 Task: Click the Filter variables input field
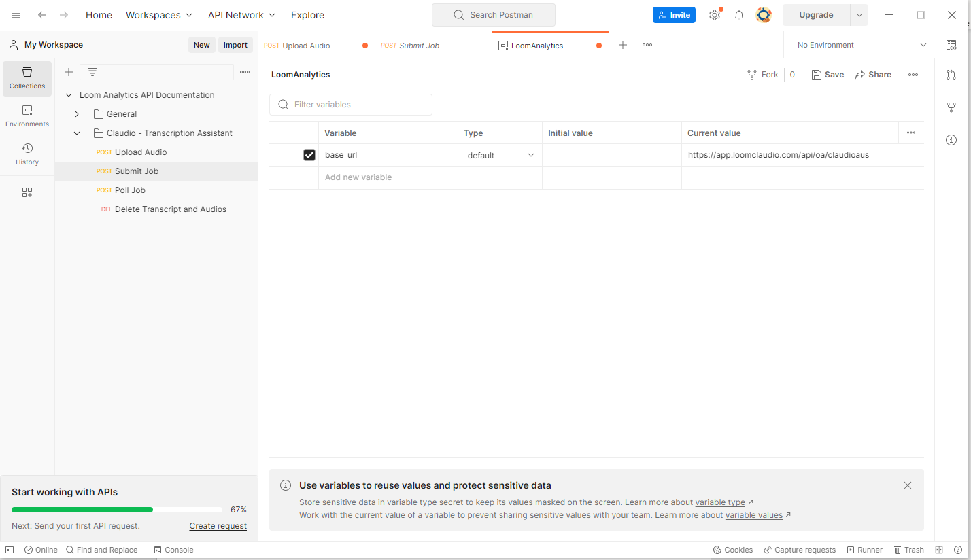coord(358,105)
